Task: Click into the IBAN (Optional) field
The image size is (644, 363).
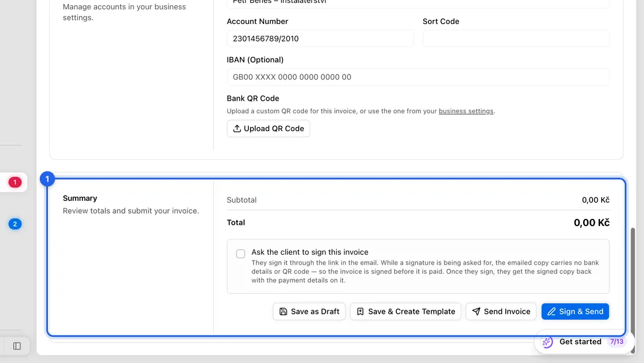Action: [x=418, y=77]
